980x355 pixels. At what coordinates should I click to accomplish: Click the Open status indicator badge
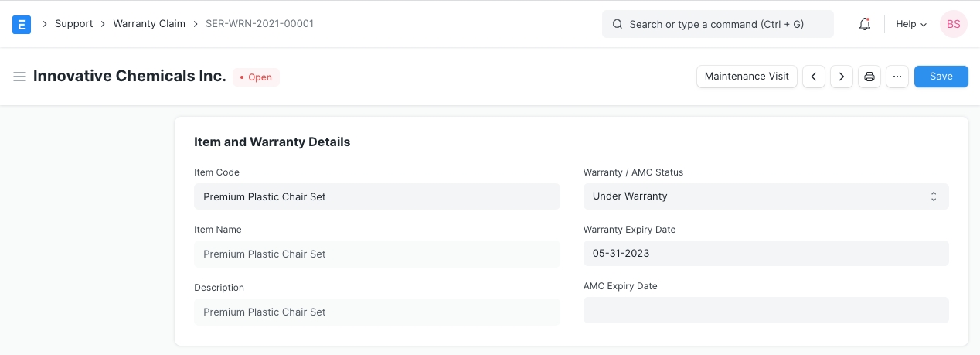[x=256, y=77]
